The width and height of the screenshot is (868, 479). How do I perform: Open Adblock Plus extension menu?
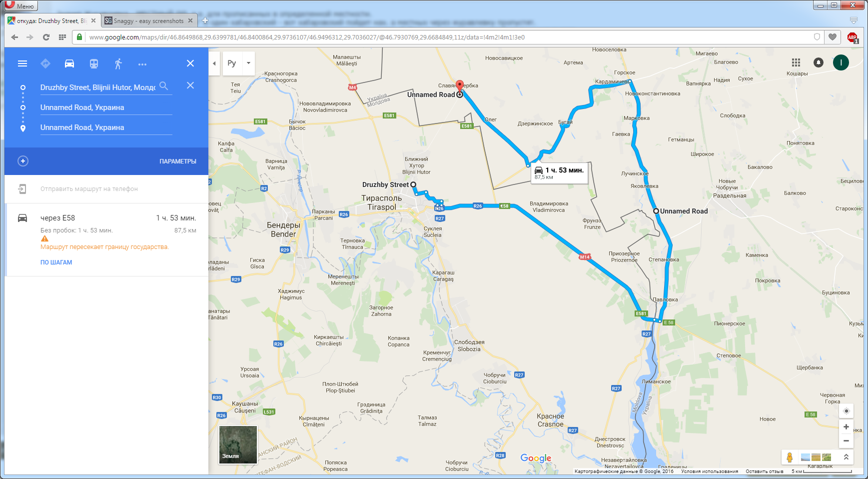(x=853, y=37)
